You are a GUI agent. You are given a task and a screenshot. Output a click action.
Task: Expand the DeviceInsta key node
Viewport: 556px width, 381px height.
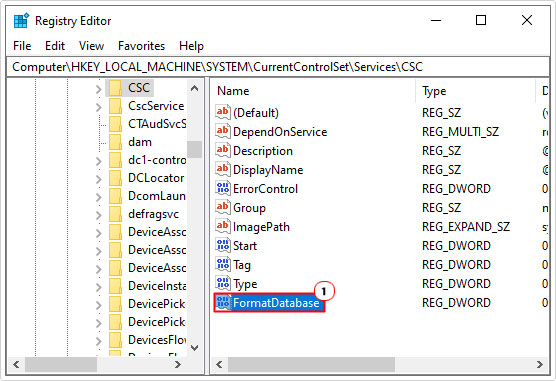(99, 287)
